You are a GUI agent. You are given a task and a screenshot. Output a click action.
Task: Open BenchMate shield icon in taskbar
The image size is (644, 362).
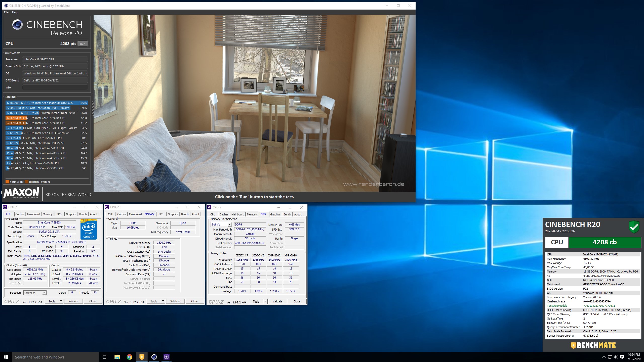[142, 357]
